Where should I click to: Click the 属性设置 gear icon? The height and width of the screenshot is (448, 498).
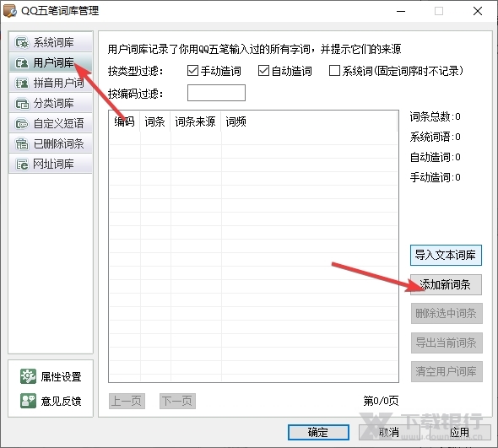pos(28,376)
